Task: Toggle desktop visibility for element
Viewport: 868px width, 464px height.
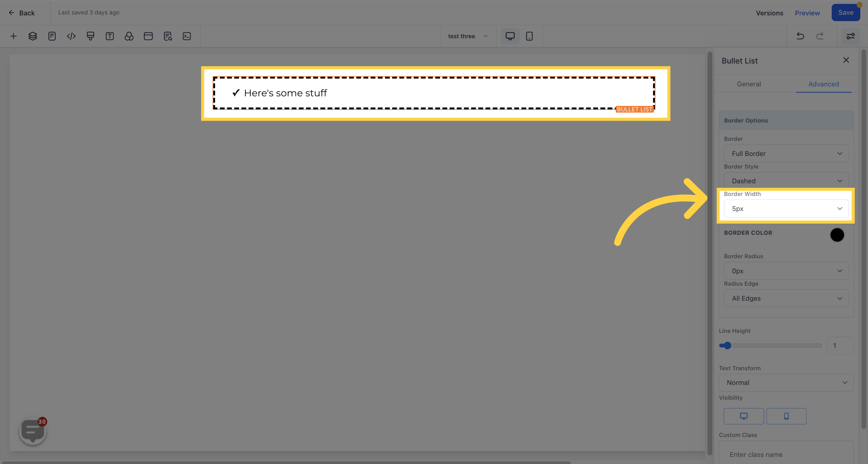Action: pyautogui.click(x=744, y=416)
